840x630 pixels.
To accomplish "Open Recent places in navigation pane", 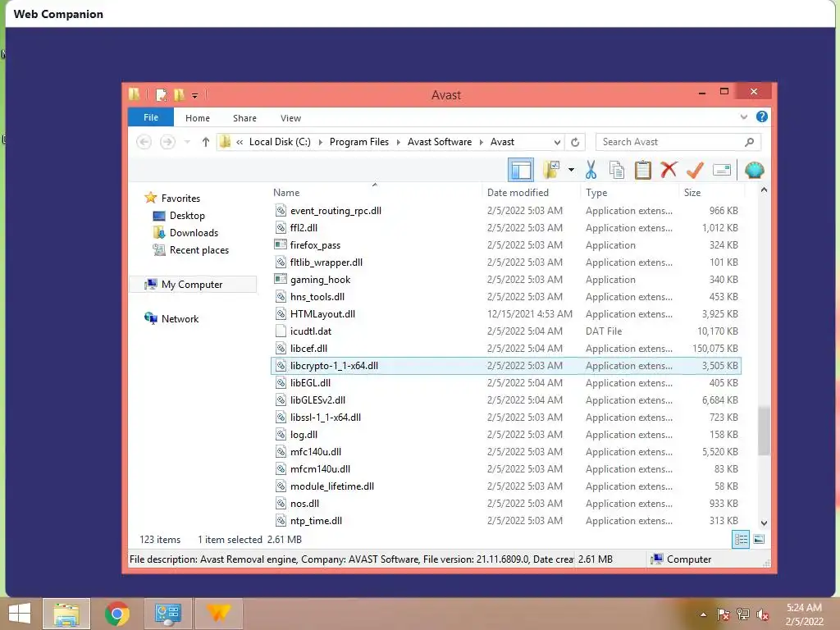I will [x=199, y=250].
